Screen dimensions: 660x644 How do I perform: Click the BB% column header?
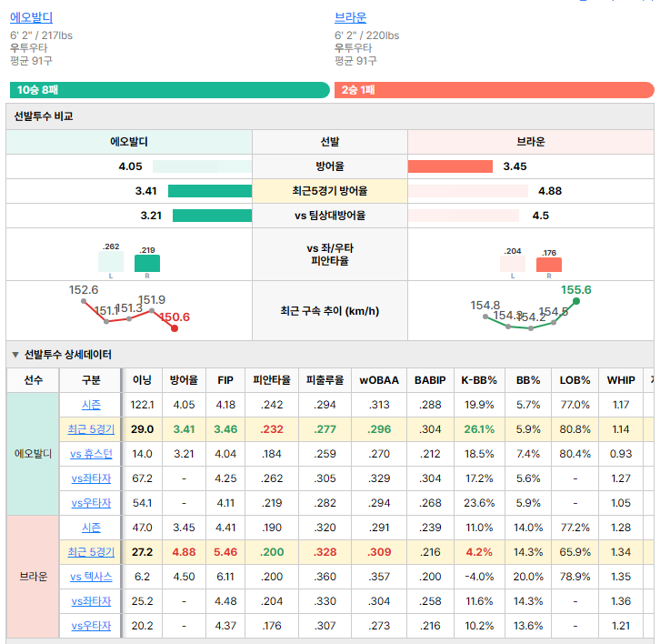point(528,380)
